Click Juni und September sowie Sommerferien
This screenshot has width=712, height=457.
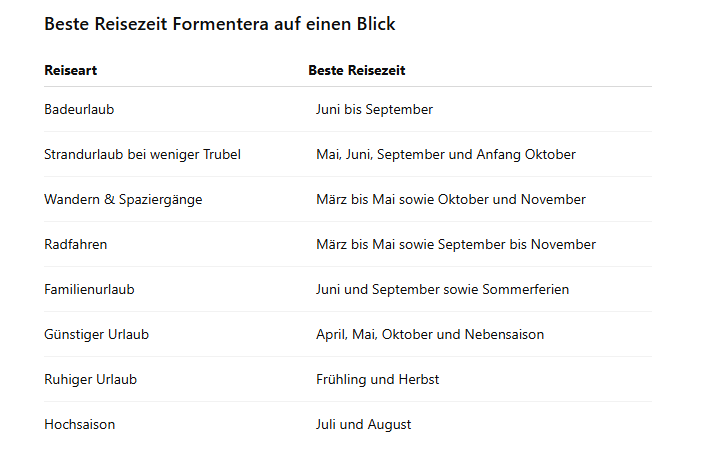[442, 289]
